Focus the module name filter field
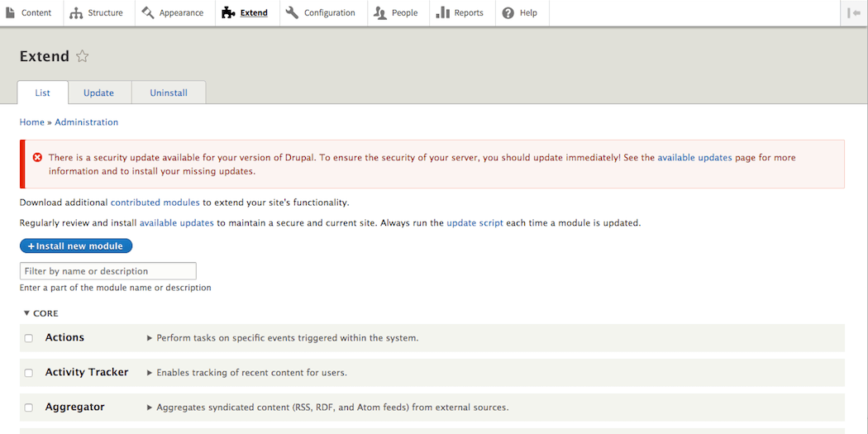The height and width of the screenshot is (434, 868). (x=107, y=271)
